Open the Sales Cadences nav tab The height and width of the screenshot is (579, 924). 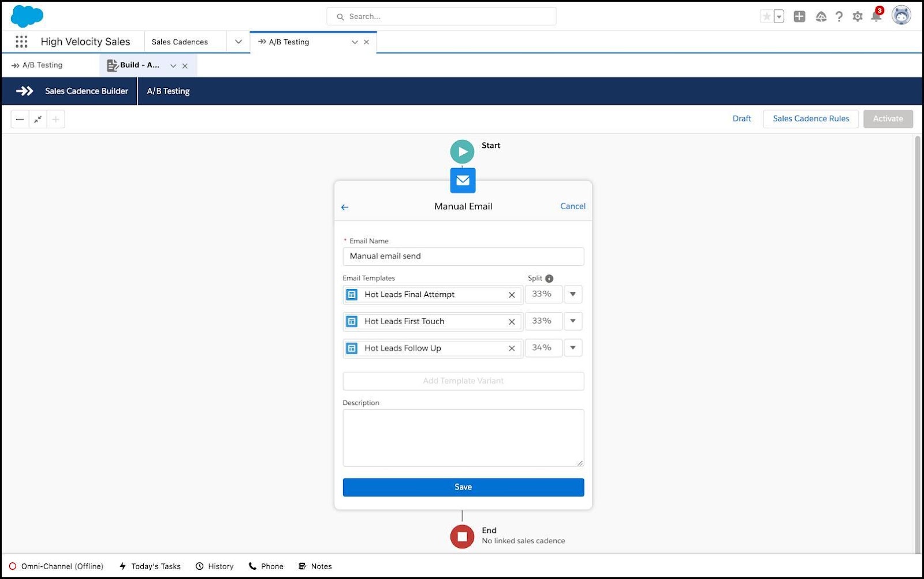point(180,42)
